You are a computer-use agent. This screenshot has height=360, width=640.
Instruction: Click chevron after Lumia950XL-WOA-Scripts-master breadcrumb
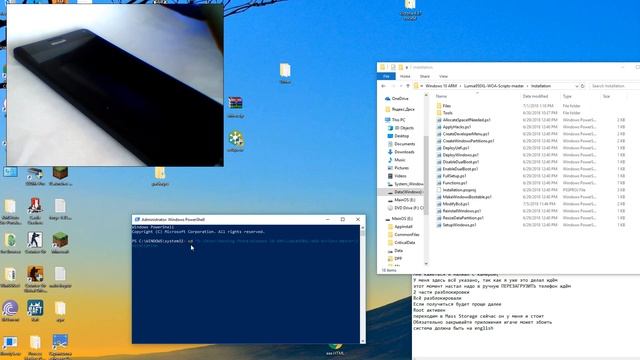tap(527, 86)
